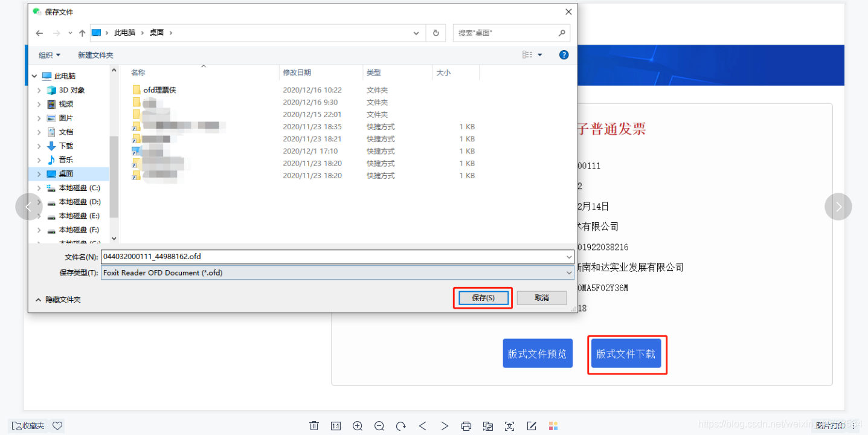Click the 保存(S) button
The height and width of the screenshot is (435, 868).
[x=483, y=298]
